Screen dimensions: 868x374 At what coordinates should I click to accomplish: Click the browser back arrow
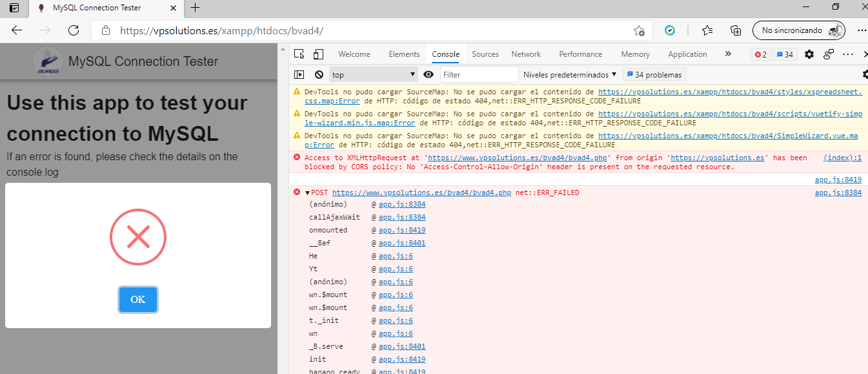17,30
